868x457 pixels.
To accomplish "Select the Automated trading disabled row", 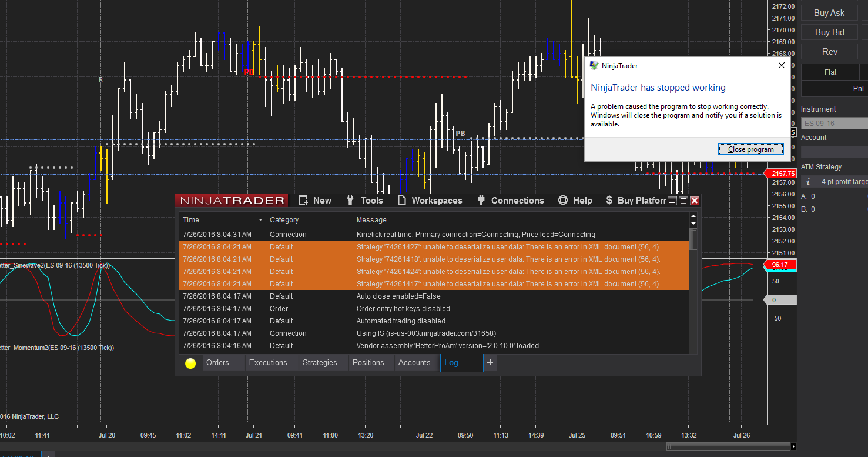I will pos(434,321).
